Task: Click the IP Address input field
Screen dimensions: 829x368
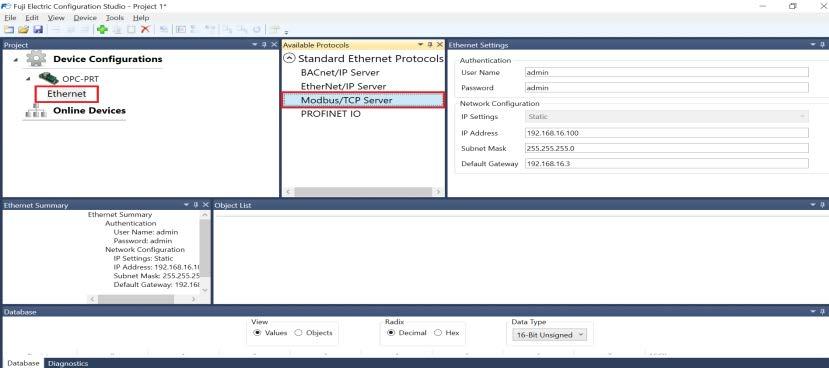Action: (x=667, y=133)
